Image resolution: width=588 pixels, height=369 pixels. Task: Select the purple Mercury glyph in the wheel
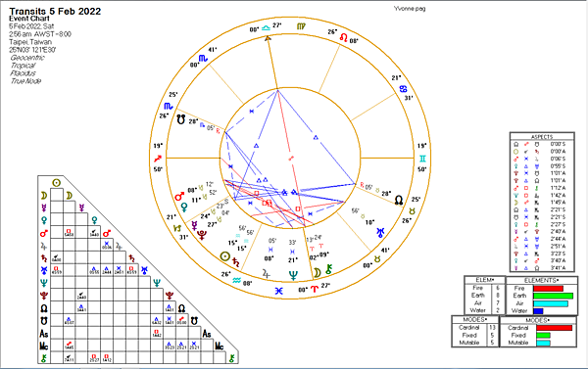tap(194, 225)
